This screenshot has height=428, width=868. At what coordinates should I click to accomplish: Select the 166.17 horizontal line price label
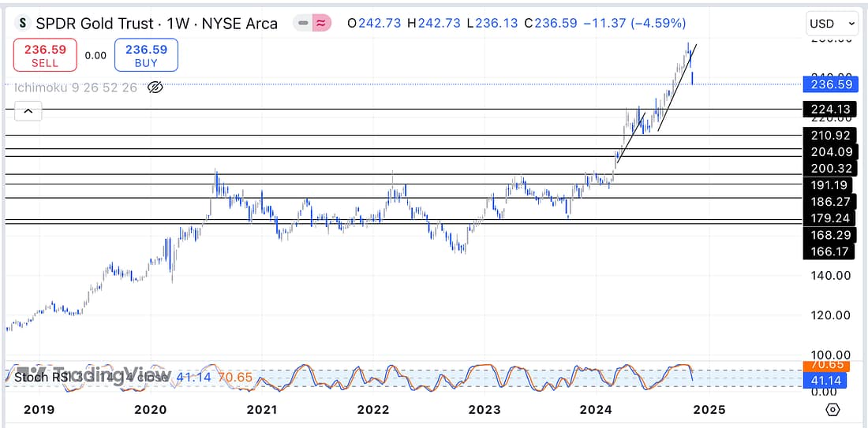tap(826, 252)
